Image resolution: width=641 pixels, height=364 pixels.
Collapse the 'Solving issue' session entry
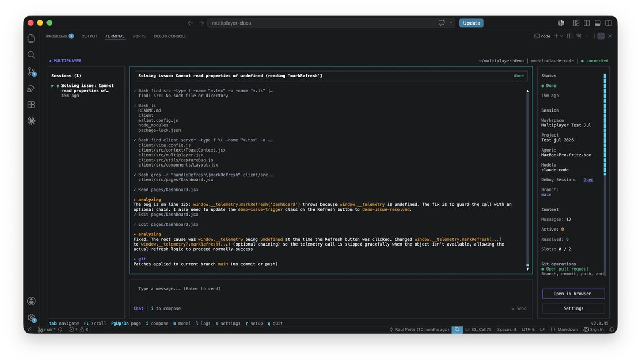pos(53,85)
